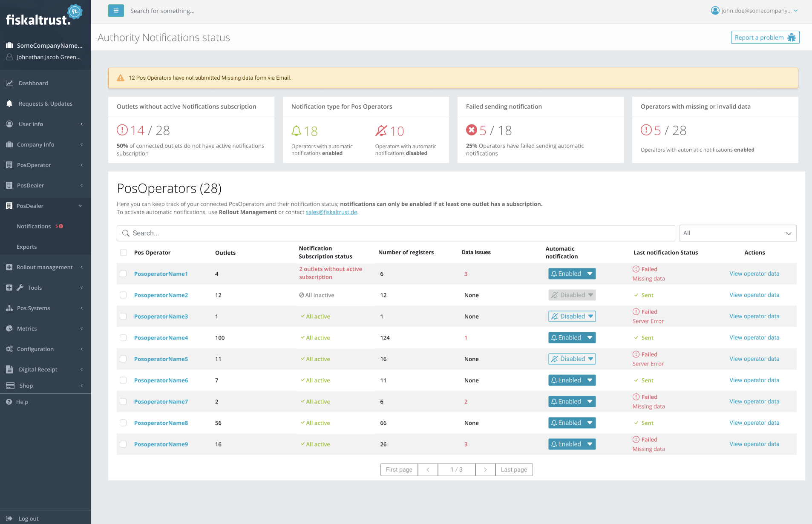The image size is (812, 524).
Task: Click the bell icon beside Requests & Updates
Action: pyautogui.click(x=9, y=104)
